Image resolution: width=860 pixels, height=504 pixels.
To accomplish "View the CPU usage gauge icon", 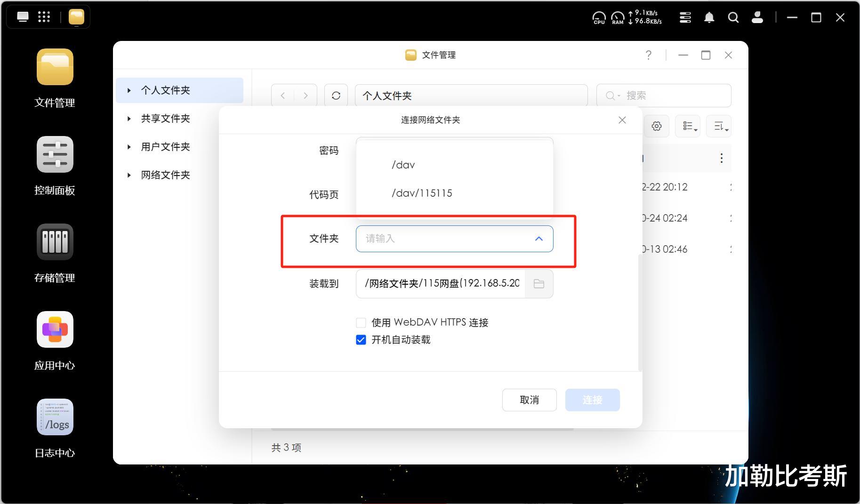I will tap(599, 18).
